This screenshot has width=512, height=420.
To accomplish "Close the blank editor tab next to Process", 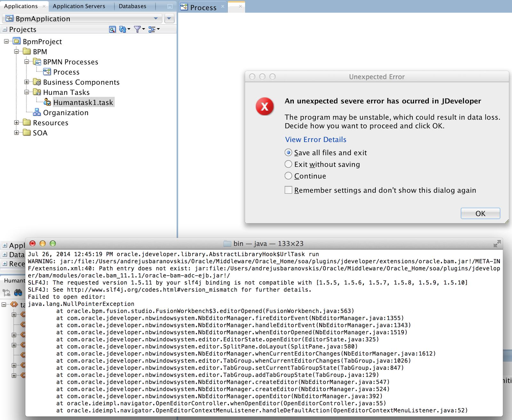I will pyautogui.click(x=240, y=6).
